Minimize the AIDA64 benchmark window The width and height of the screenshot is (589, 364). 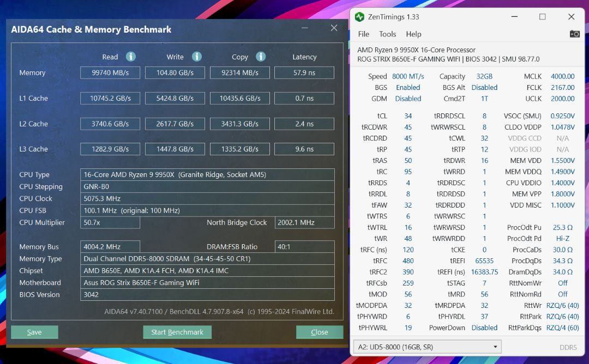(305, 28)
